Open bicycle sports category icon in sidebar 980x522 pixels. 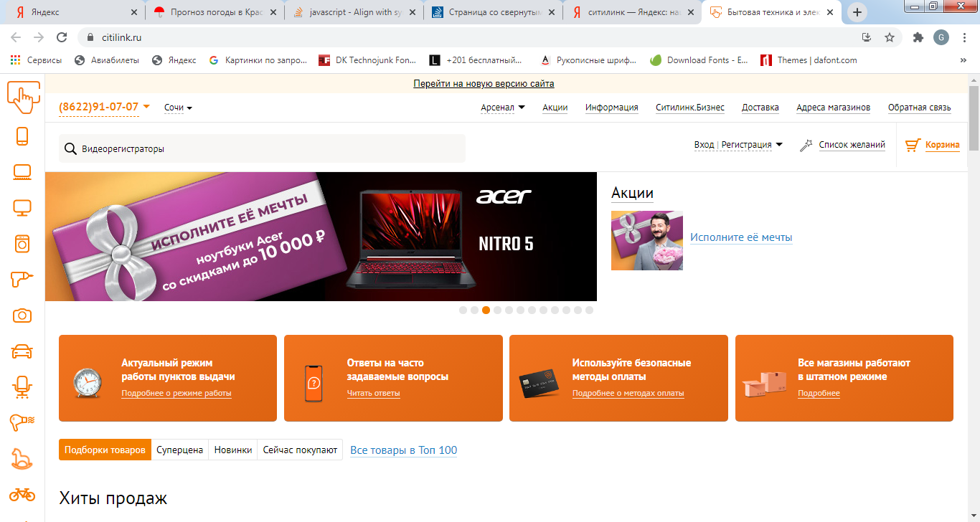point(22,494)
